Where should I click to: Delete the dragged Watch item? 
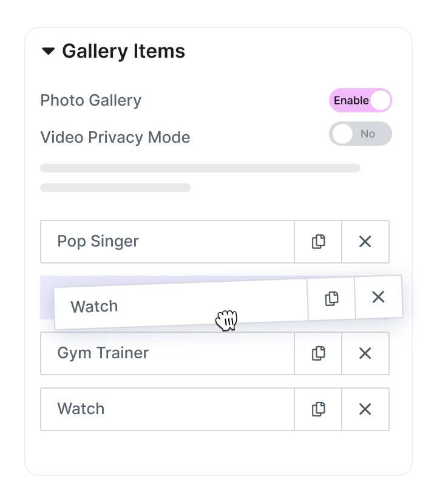378,296
